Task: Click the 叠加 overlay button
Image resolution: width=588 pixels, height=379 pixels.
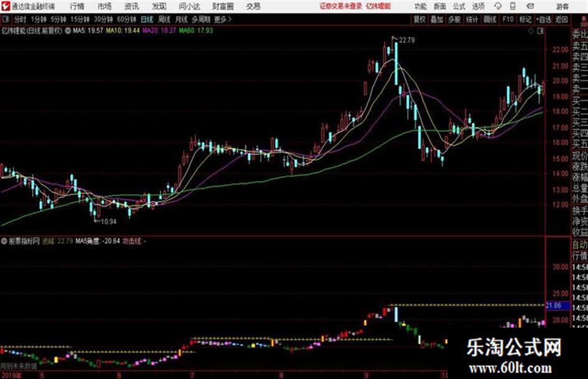Action: coord(437,19)
